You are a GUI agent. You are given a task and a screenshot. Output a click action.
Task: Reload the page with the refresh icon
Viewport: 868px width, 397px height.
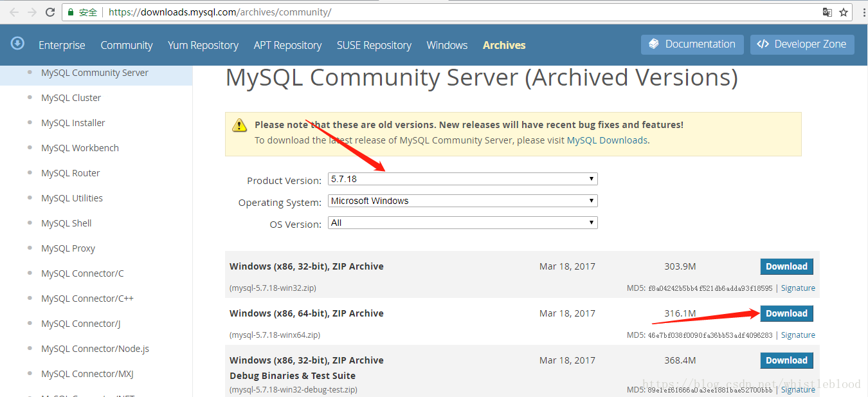(50, 12)
